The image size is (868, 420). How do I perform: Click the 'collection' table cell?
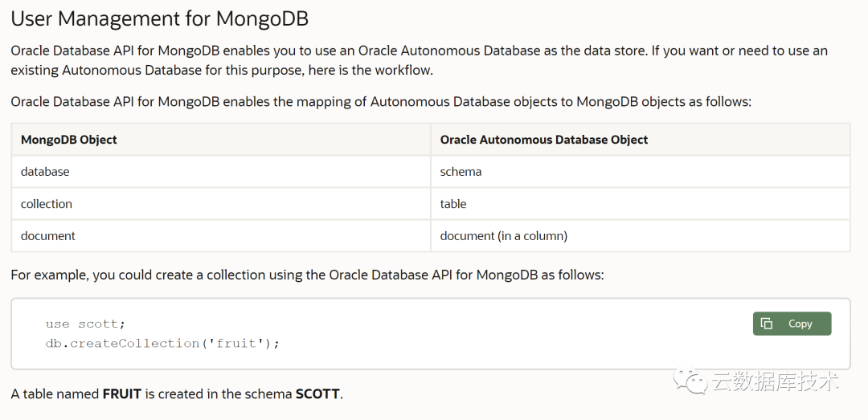tap(47, 204)
